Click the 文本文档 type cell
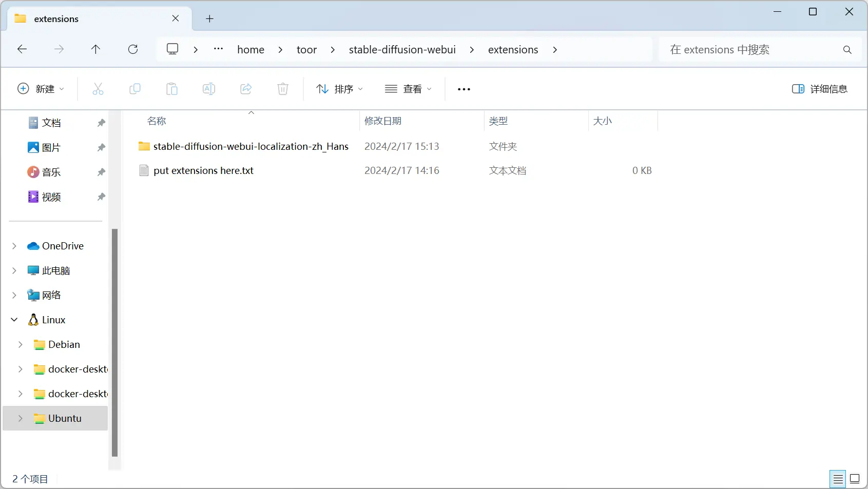This screenshot has width=868, height=489. [x=508, y=170]
